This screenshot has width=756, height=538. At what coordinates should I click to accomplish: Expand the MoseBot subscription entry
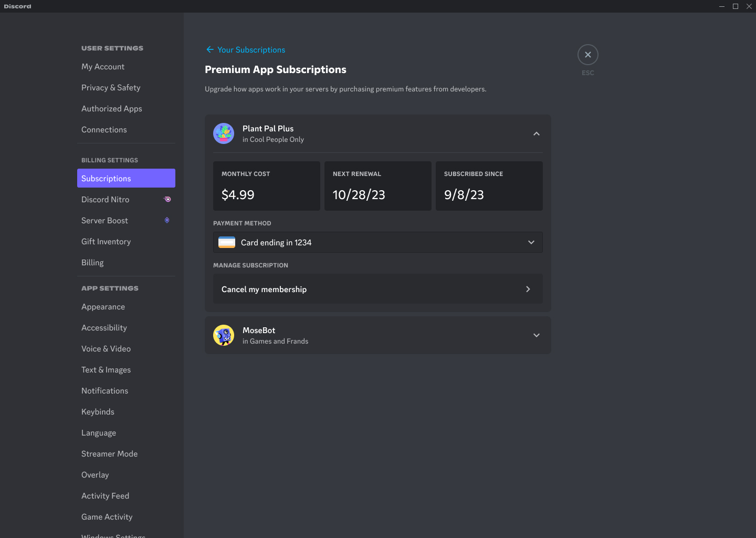pyautogui.click(x=536, y=335)
